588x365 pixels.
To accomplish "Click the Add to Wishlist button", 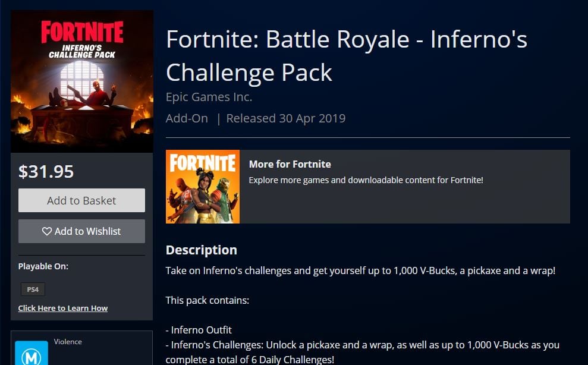I will 81,231.
